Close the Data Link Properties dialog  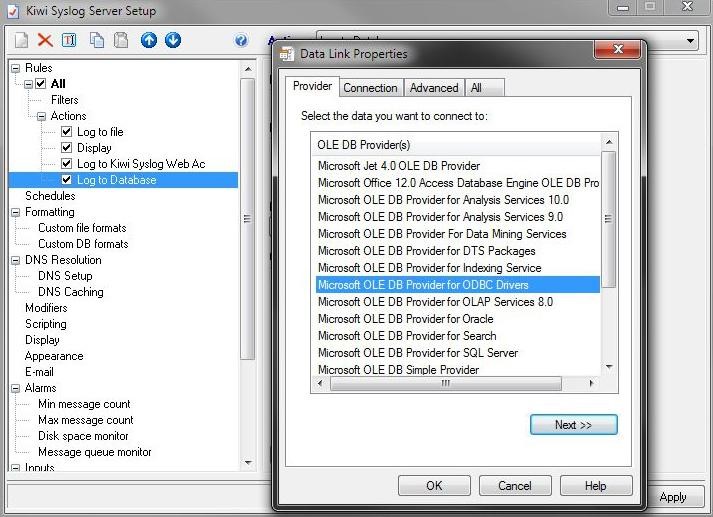pyautogui.click(x=618, y=49)
